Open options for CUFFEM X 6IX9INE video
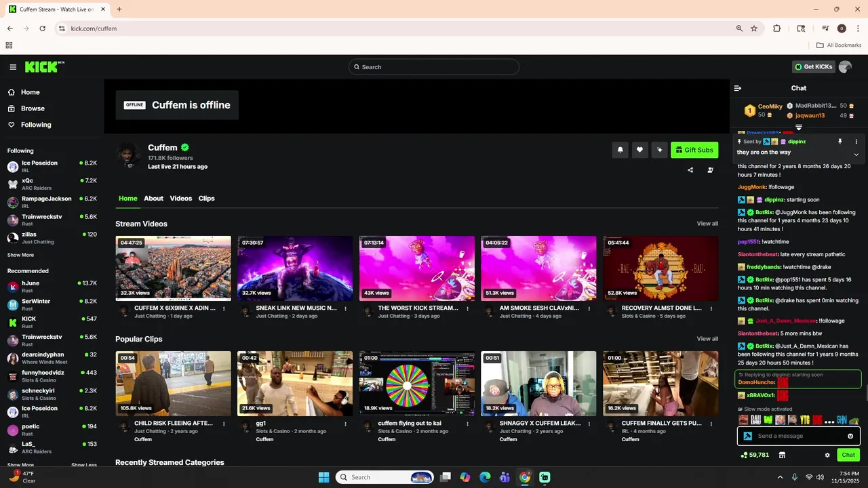The image size is (868, 488). point(224,308)
